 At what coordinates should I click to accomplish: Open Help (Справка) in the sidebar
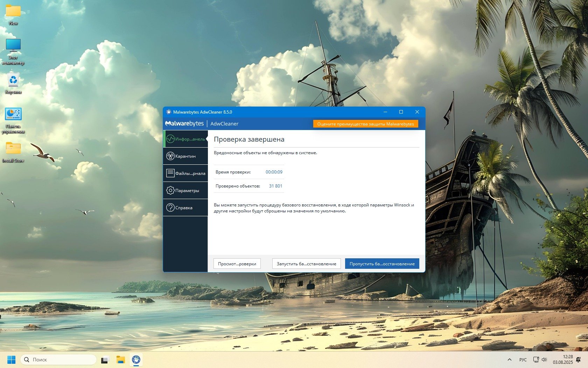tap(185, 208)
